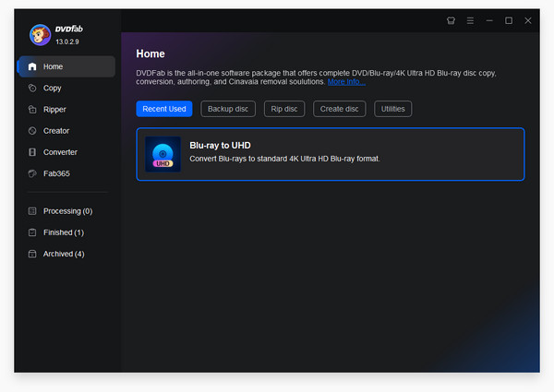554x392 pixels.
Task: Click the Processing queue icon
Action: click(x=32, y=211)
